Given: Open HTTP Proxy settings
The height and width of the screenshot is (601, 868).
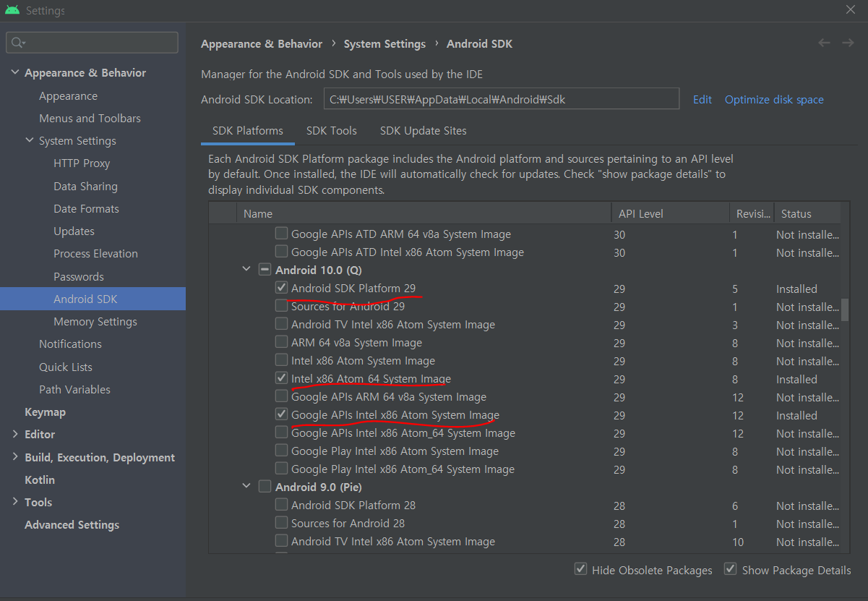Looking at the screenshot, I should coord(82,163).
